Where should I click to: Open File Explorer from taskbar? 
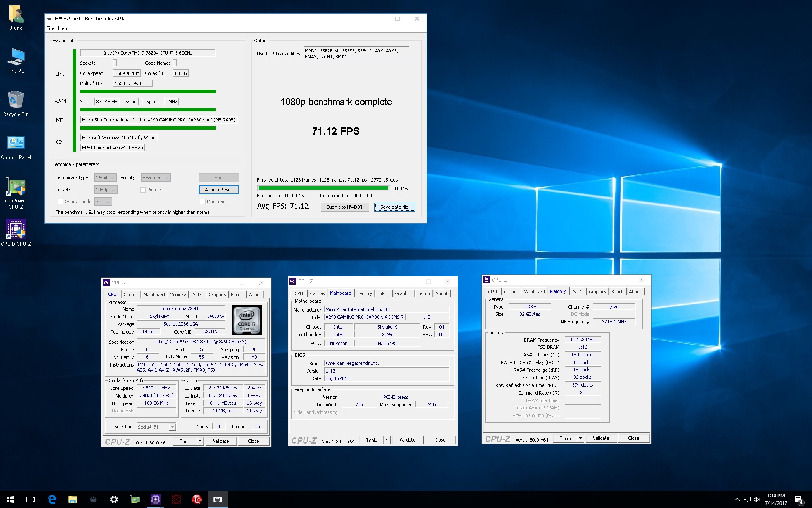[73, 500]
